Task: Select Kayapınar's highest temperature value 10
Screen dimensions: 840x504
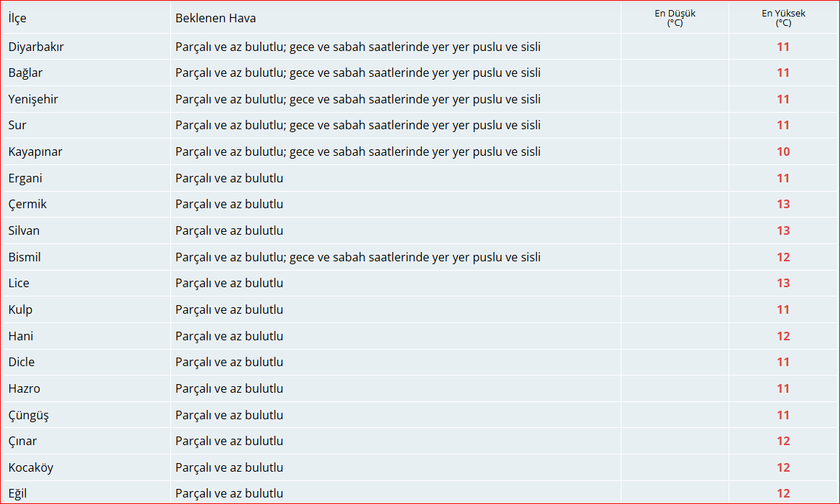Action: (x=783, y=151)
